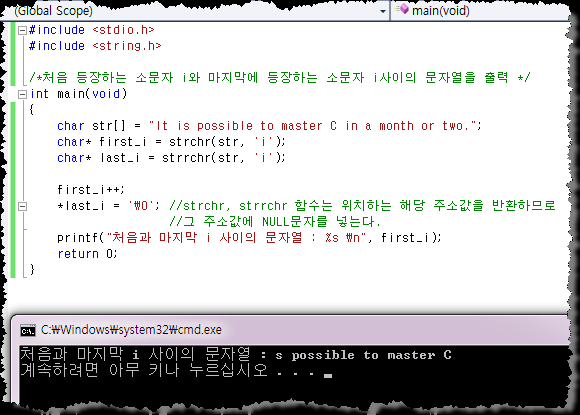Click the green Korean comment at top
Image resolution: width=580 pixels, height=415 pixels.
(280, 78)
